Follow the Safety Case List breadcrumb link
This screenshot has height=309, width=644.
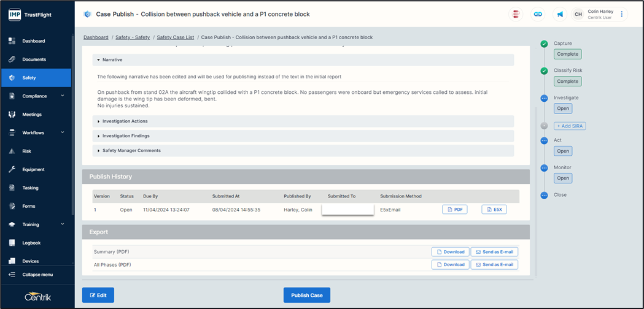[x=175, y=37]
